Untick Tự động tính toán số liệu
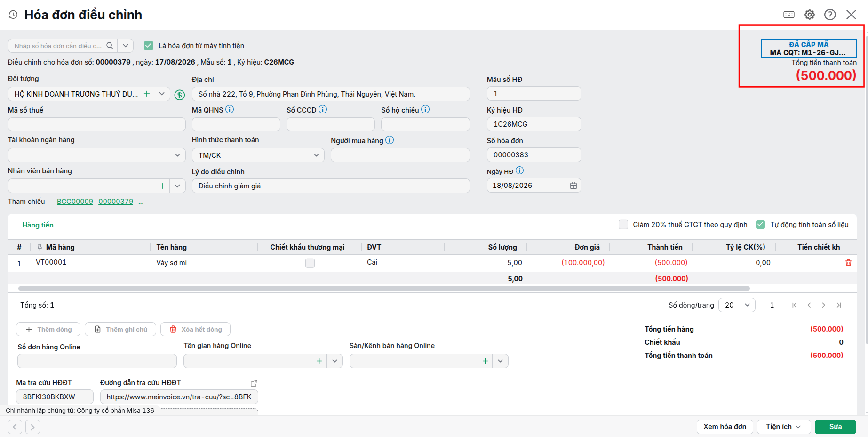 pyautogui.click(x=760, y=225)
